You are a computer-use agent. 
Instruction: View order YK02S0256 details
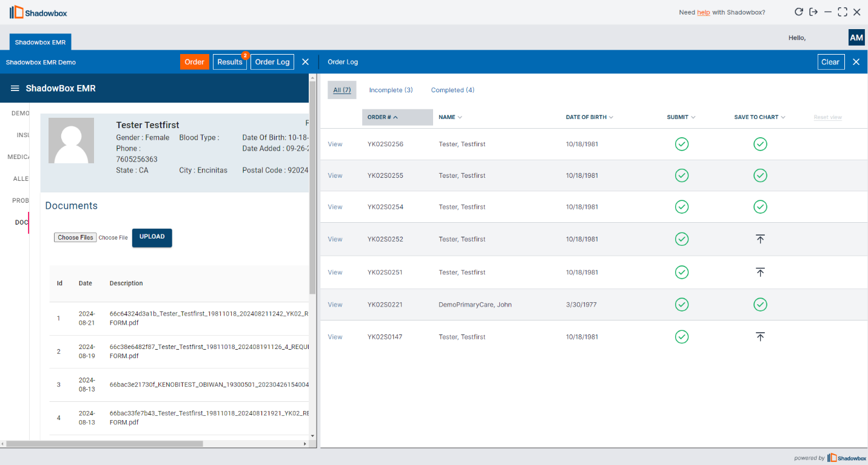point(335,144)
